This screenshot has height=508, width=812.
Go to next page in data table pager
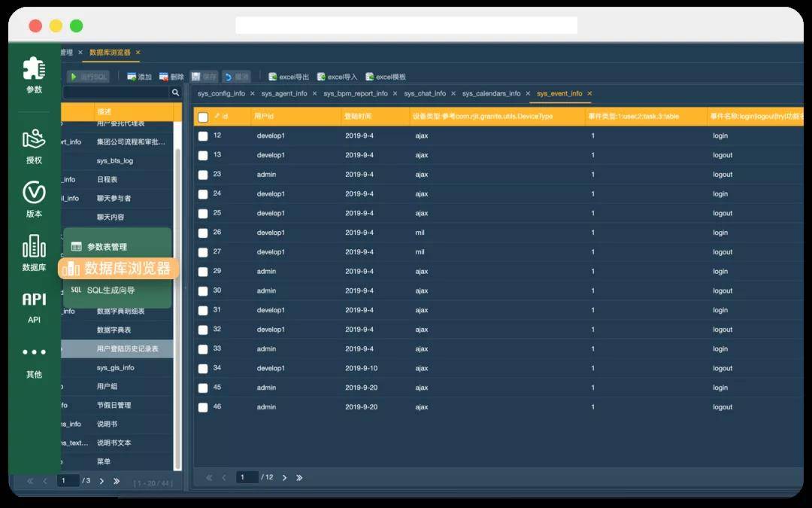284,477
